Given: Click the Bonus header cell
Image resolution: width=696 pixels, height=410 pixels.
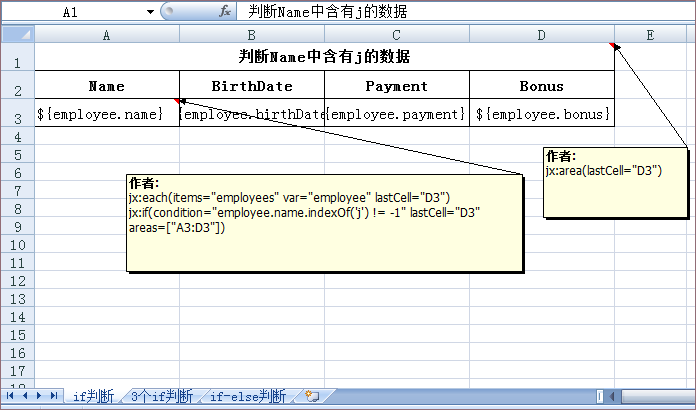Looking at the screenshot, I should (x=541, y=86).
